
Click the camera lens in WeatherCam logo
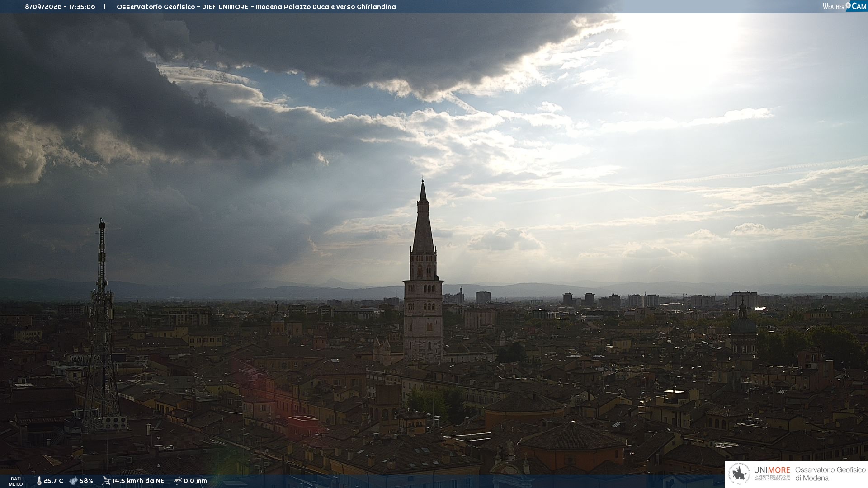848,5
